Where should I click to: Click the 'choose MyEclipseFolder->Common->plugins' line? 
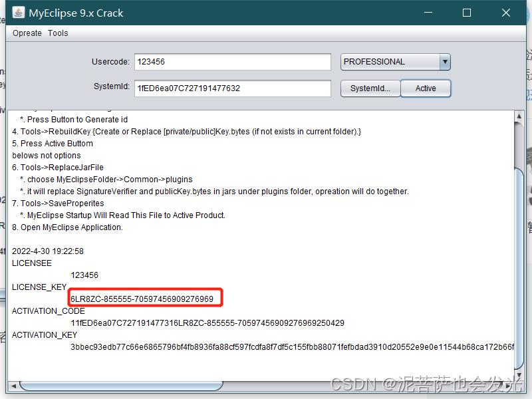(106, 180)
